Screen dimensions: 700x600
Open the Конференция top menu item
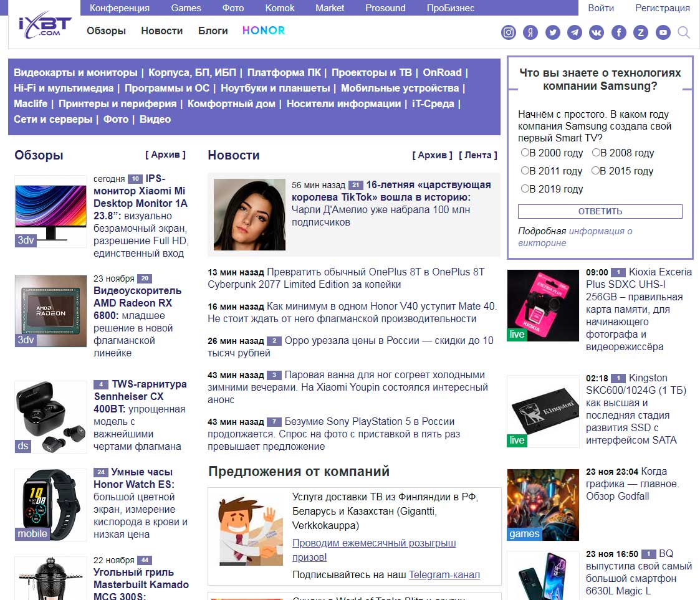click(120, 8)
